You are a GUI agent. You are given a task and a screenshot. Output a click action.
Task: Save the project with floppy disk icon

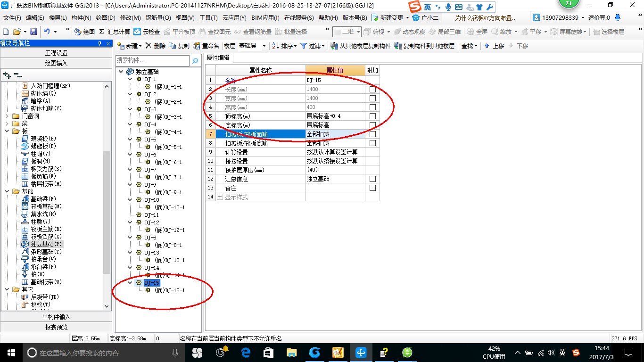click(33, 32)
